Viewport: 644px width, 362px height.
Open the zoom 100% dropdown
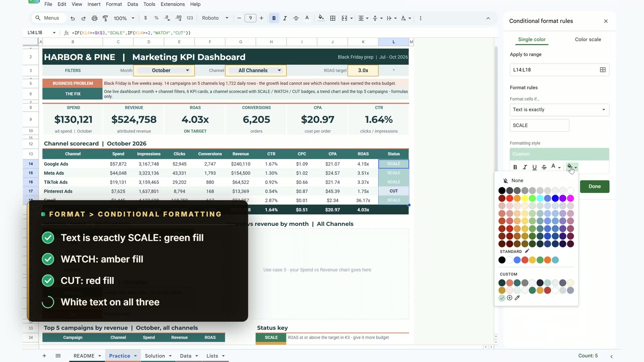[x=124, y=18]
